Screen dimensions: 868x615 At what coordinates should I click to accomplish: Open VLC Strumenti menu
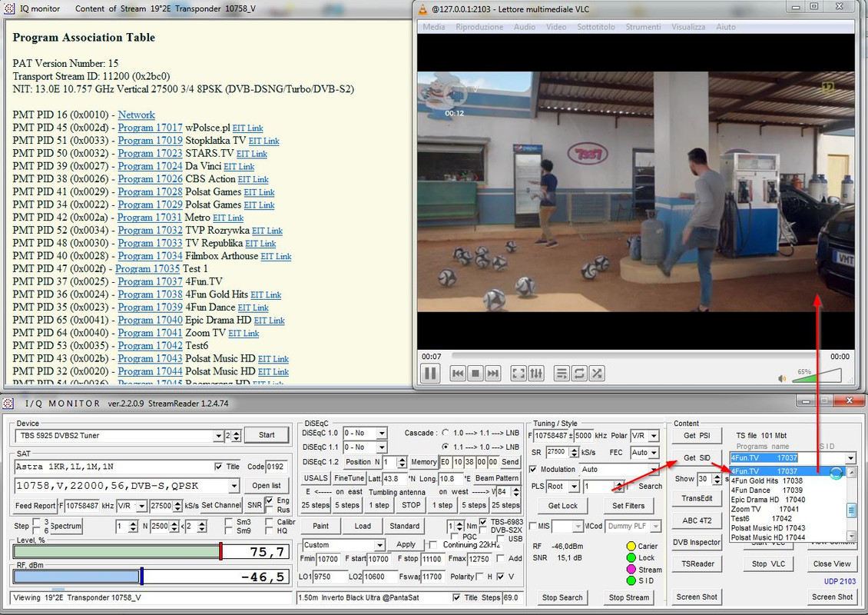click(643, 27)
